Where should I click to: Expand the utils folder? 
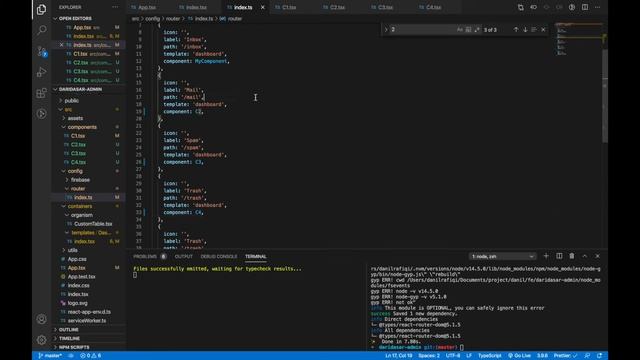coord(72,250)
